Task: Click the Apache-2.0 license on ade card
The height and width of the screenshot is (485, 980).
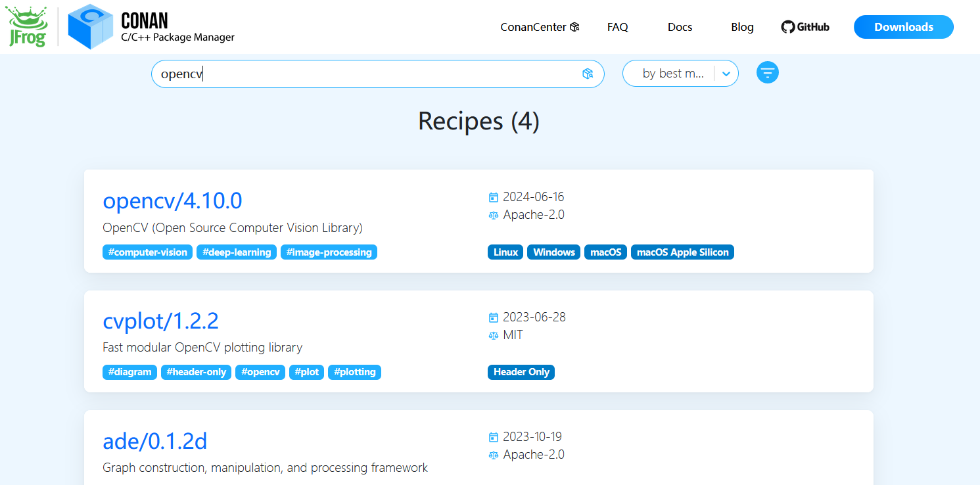Action: [x=534, y=455]
